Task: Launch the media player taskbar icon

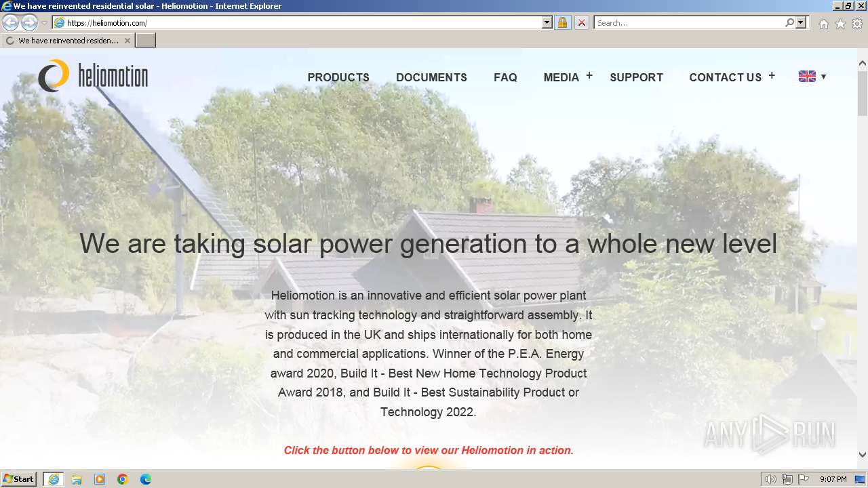Action: pyautogui.click(x=100, y=479)
